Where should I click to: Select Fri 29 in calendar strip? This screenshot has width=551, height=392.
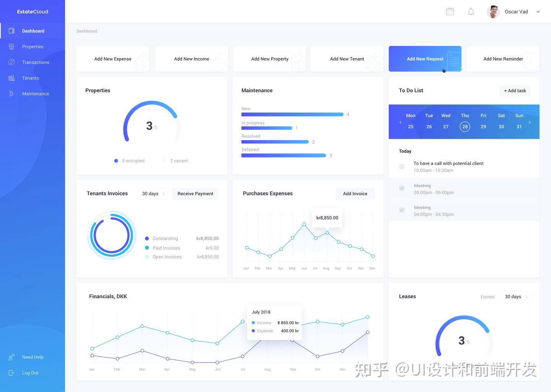point(483,121)
